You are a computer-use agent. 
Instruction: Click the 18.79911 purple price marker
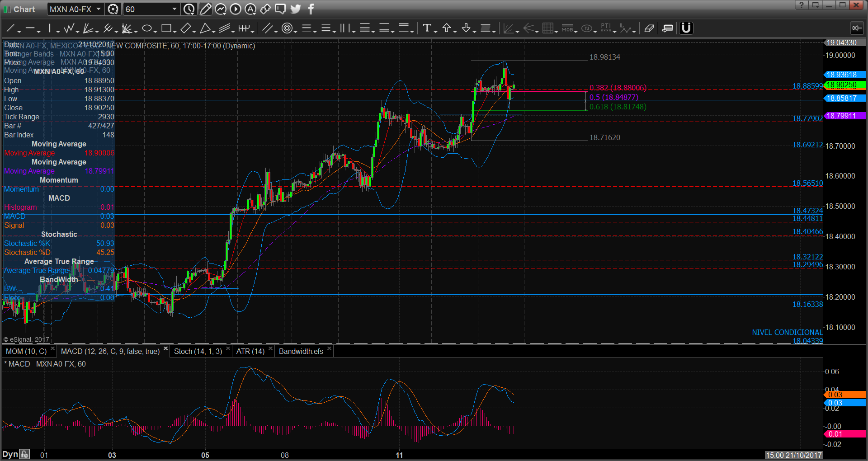845,116
